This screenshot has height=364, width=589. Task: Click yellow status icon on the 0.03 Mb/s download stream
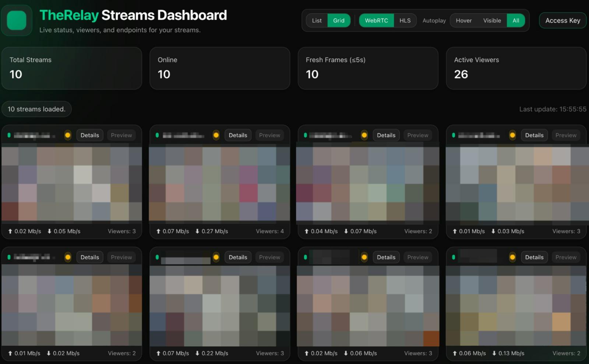[x=512, y=135]
